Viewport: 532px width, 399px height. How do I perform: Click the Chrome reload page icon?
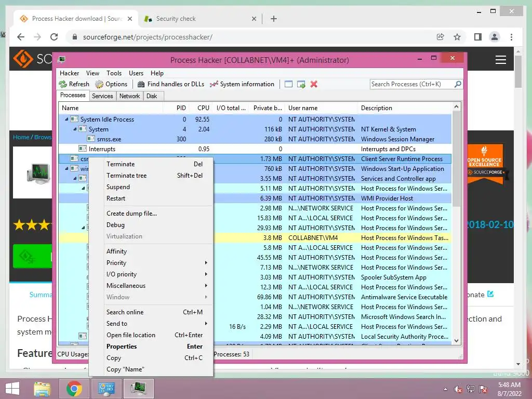click(54, 37)
